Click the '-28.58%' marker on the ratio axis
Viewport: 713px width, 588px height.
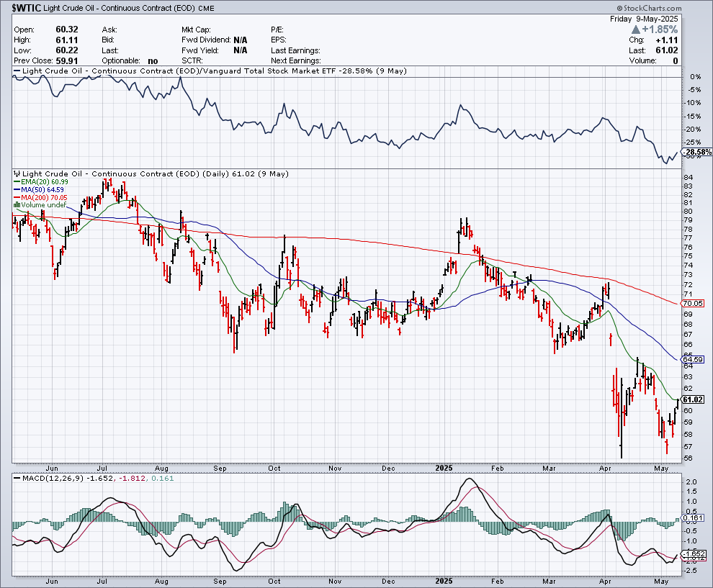coord(698,152)
